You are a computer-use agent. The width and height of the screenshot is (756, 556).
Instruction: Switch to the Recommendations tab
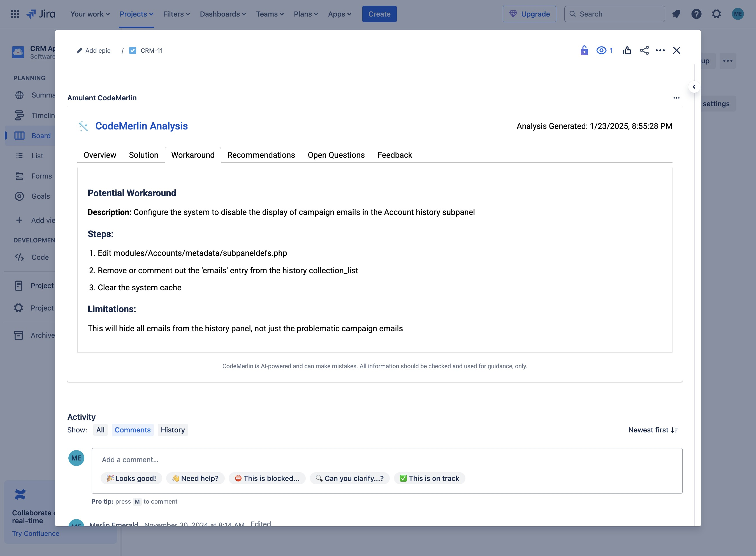(261, 155)
